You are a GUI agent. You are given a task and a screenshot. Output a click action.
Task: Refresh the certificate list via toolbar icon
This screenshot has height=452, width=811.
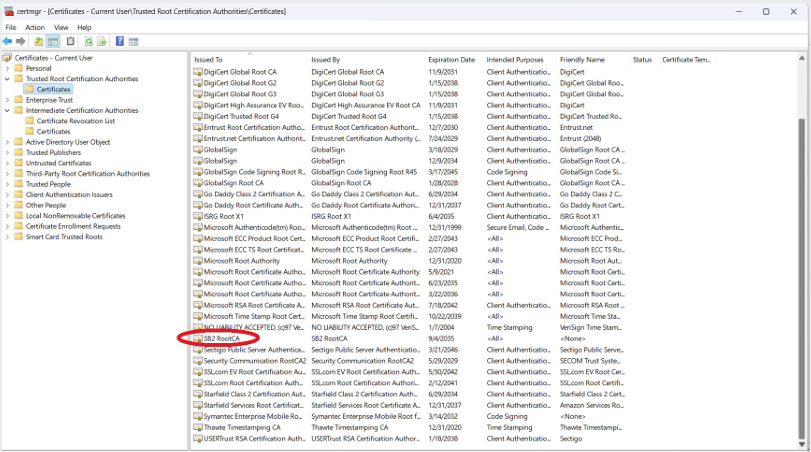click(88, 41)
